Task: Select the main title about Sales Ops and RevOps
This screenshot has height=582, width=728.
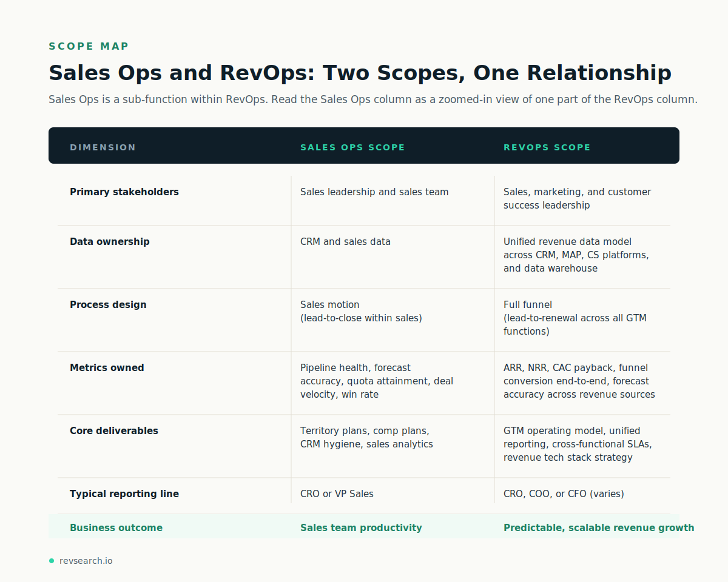Action: [360, 72]
